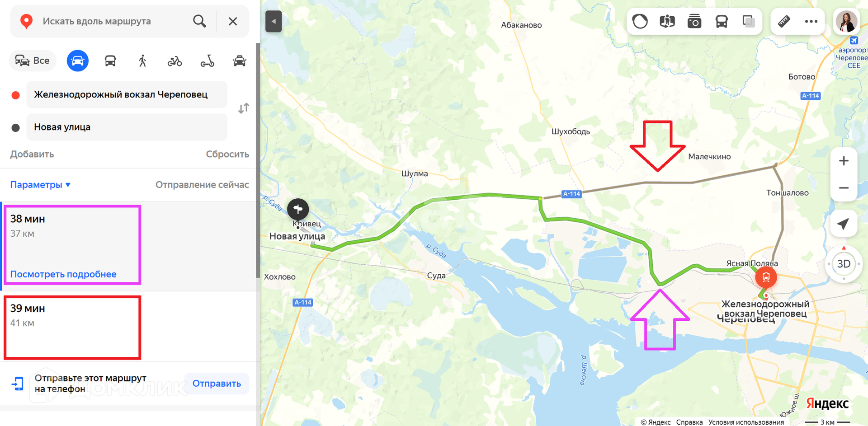This screenshot has height=426, width=868.
Task: Open Посмотреть подробнее route details link
Action: tap(63, 274)
